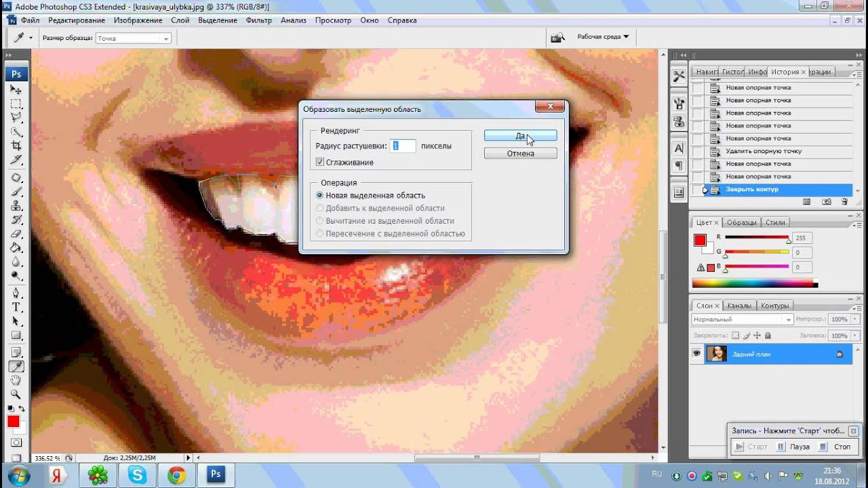Click the color spectrum ramp
The height and width of the screenshot is (488, 868).
click(x=755, y=284)
